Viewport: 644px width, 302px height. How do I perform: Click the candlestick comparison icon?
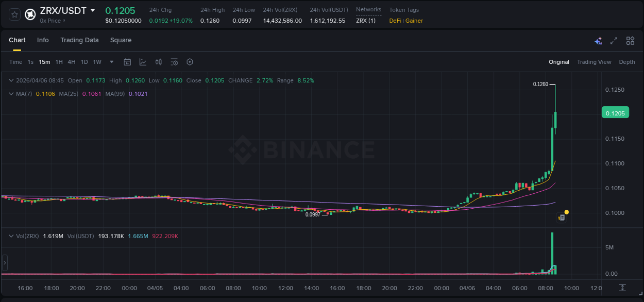[x=159, y=62]
